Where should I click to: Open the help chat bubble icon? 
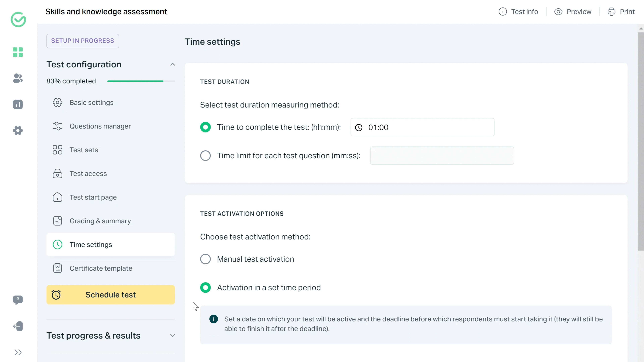[18, 300]
